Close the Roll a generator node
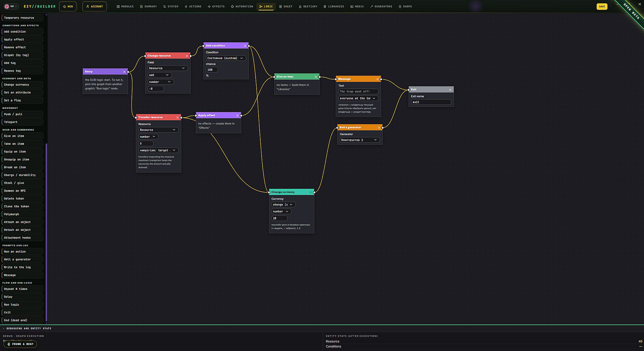The width and height of the screenshot is (644, 351). (379, 128)
